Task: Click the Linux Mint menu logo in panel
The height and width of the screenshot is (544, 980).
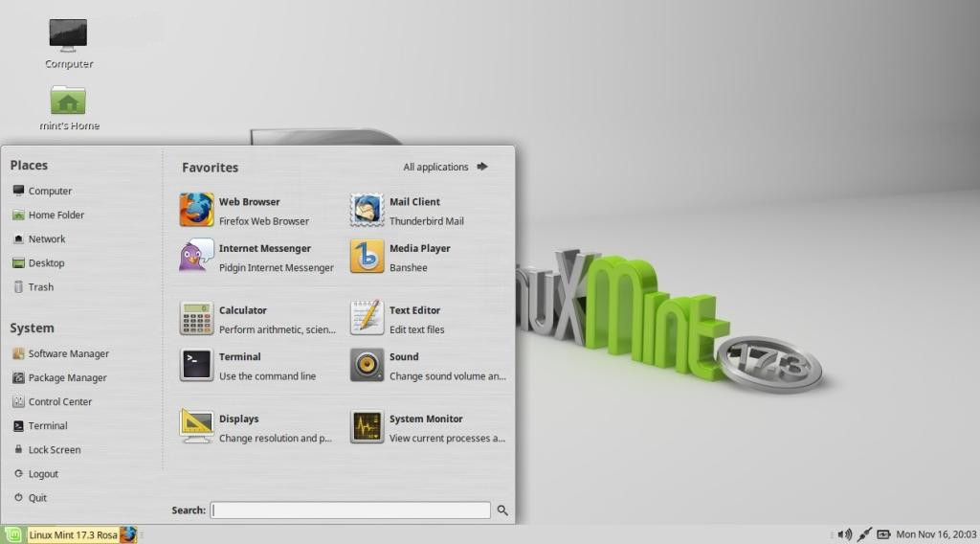Action: [x=12, y=534]
